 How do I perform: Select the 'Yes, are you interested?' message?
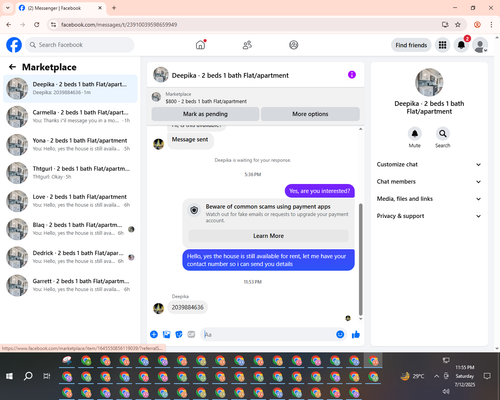[x=320, y=191]
